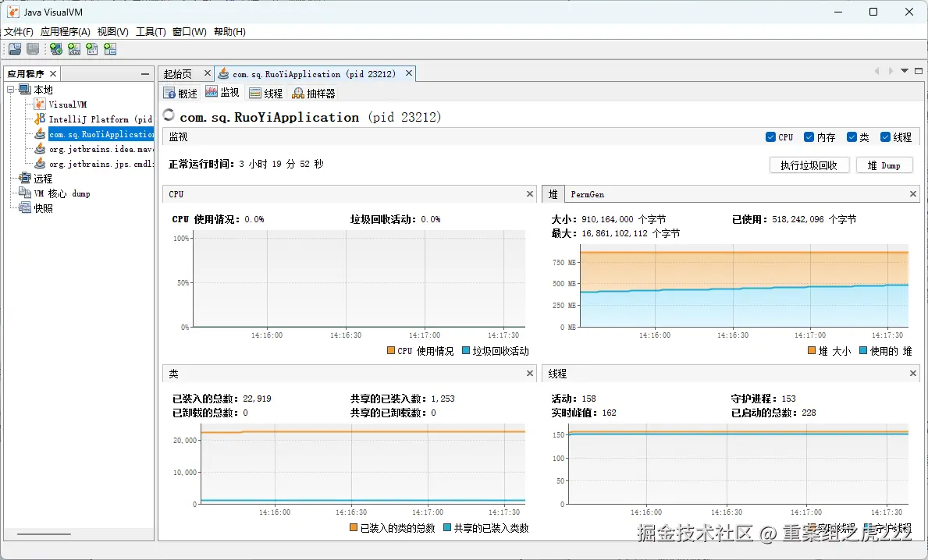
Task: Collapse the 本地 tree node
Action: tap(11, 89)
